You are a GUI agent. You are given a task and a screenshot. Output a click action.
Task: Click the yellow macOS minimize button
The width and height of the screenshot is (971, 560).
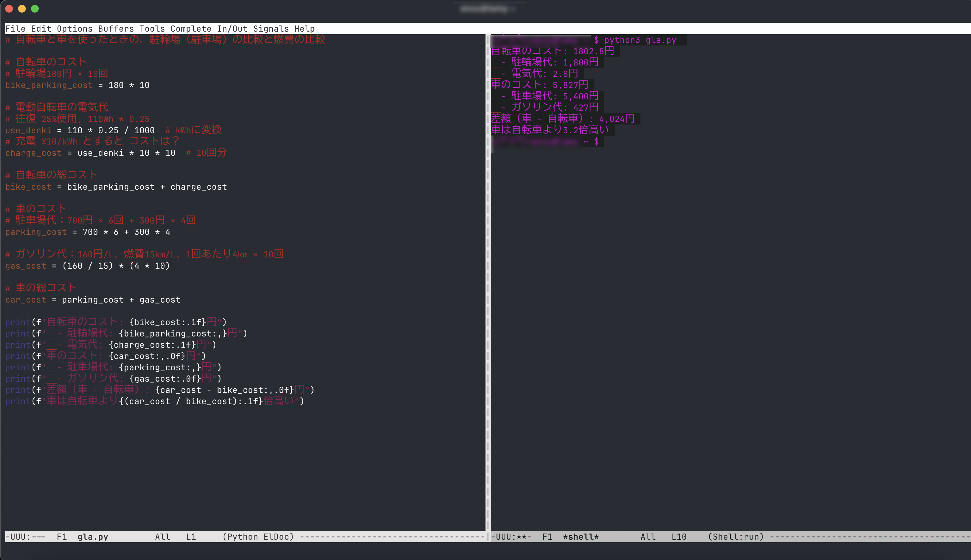click(x=22, y=9)
